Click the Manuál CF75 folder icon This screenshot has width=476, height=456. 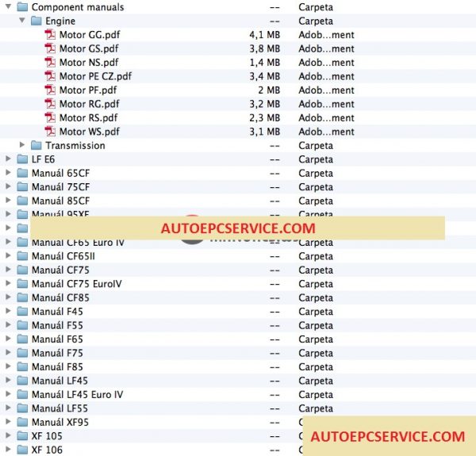(x=22, y=270)
